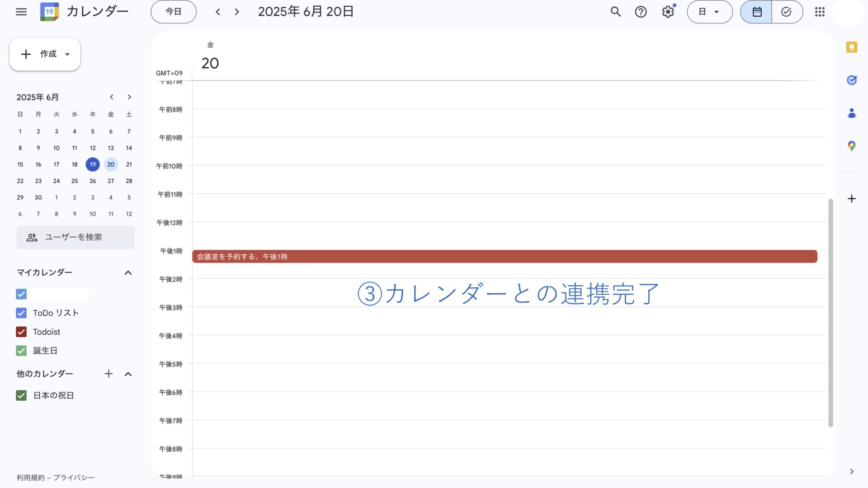Open Google Maps side panel icon
868x488 pixels.
[852, 146]
